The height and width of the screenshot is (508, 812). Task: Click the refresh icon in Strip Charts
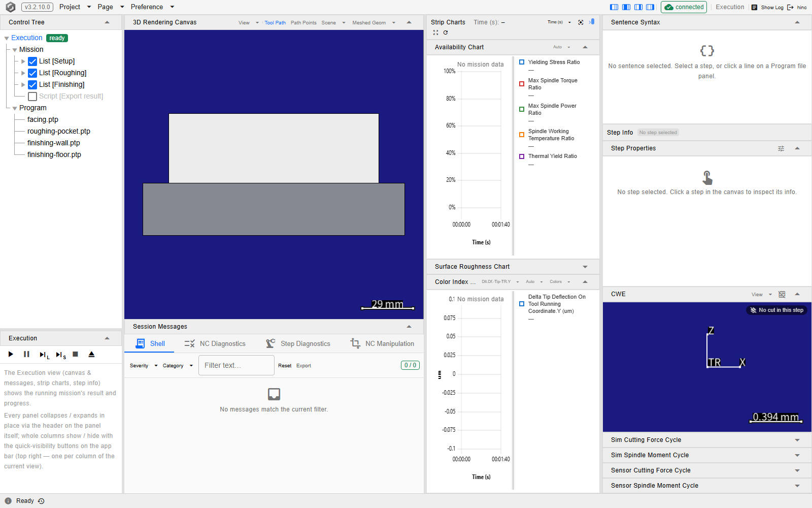(446, 33)
